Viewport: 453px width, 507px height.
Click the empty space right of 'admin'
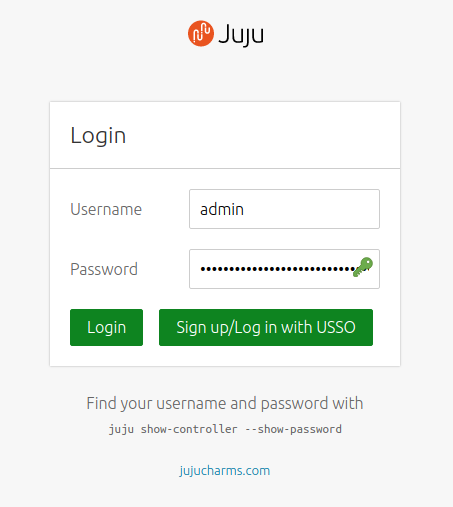point(310,209)
